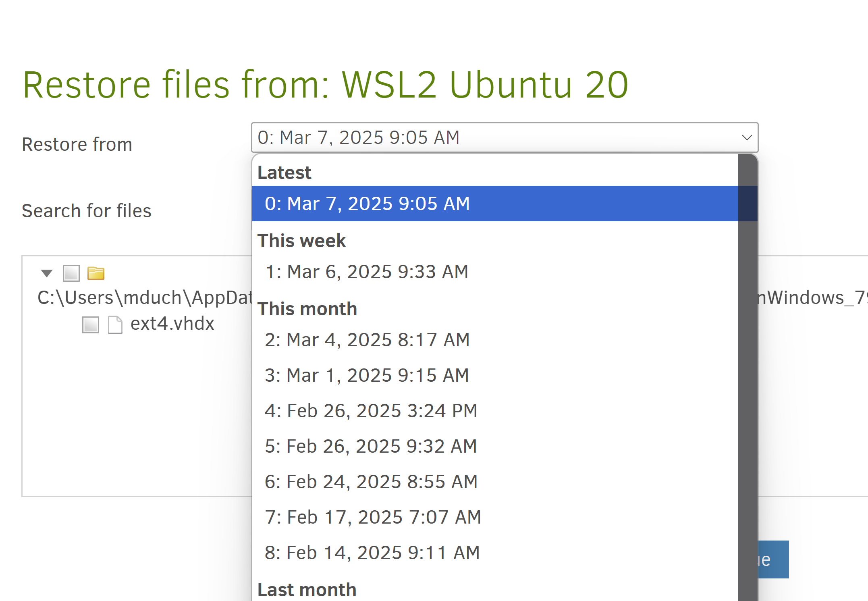Pick version 4: Feb 26, 2025 3:24 PM
Image resolution: width=868 pixels, height=601 pixels.
click(x=371, y=411)
